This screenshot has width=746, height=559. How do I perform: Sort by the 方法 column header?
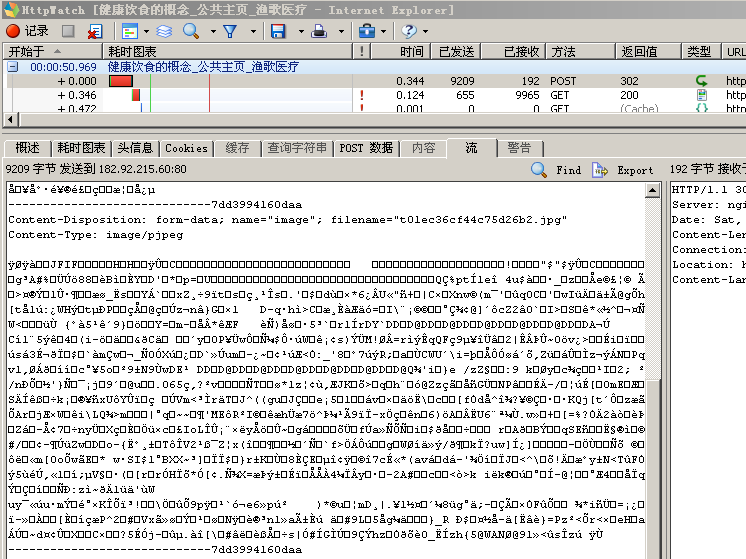580,51
